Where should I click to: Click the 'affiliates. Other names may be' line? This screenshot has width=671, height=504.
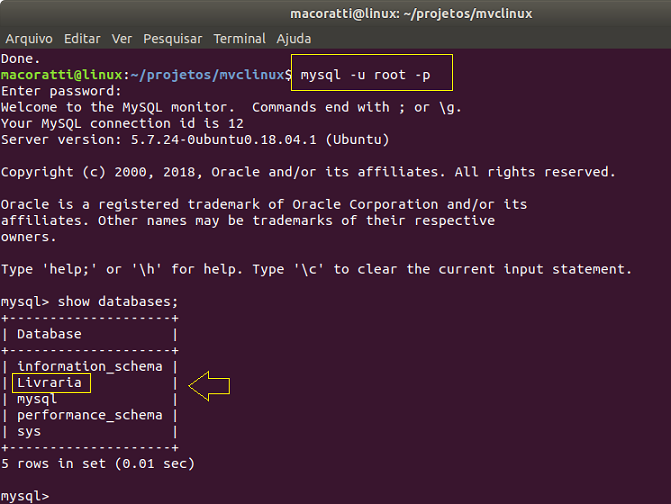click(x=248, y=221)
